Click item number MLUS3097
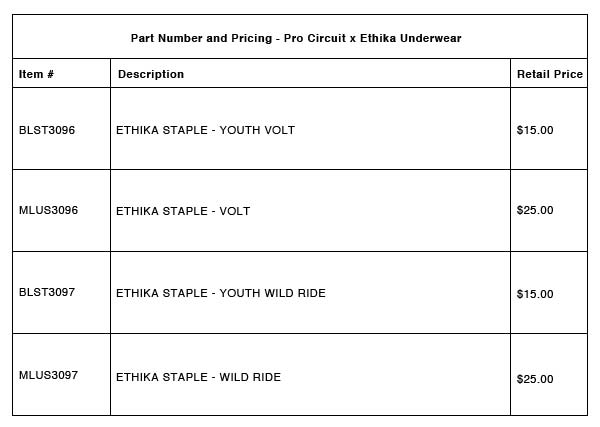 (48, 376)
